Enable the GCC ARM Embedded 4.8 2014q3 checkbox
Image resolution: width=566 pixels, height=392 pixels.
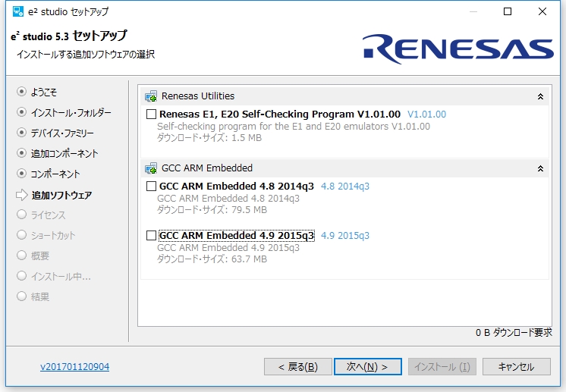point(151,187)
